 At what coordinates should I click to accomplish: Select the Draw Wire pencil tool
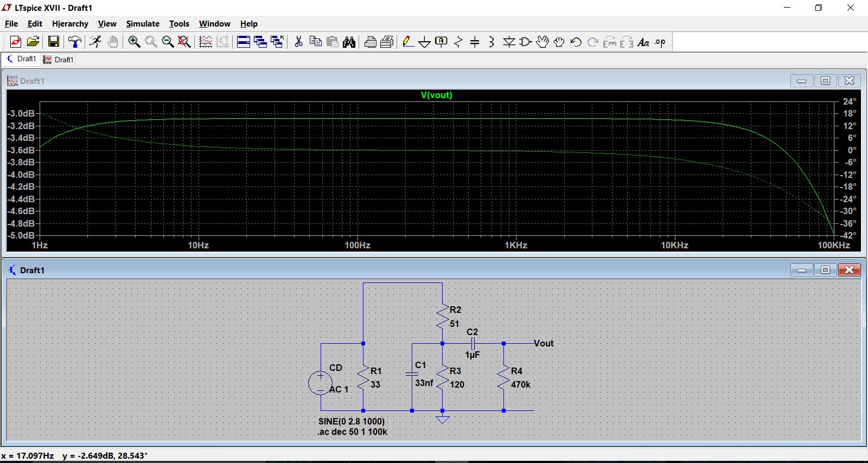point(408,42)
